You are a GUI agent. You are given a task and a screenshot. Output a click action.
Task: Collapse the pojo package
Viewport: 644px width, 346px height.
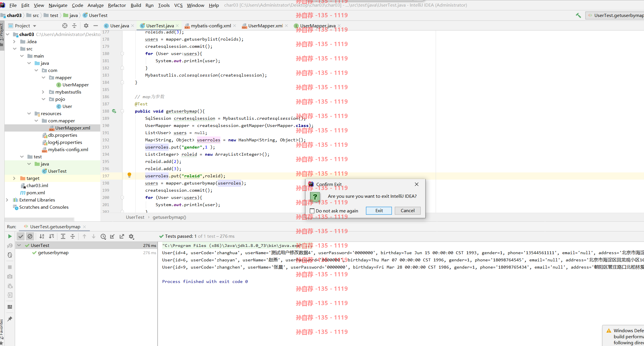pyautogui.click(x=44, y=99)
